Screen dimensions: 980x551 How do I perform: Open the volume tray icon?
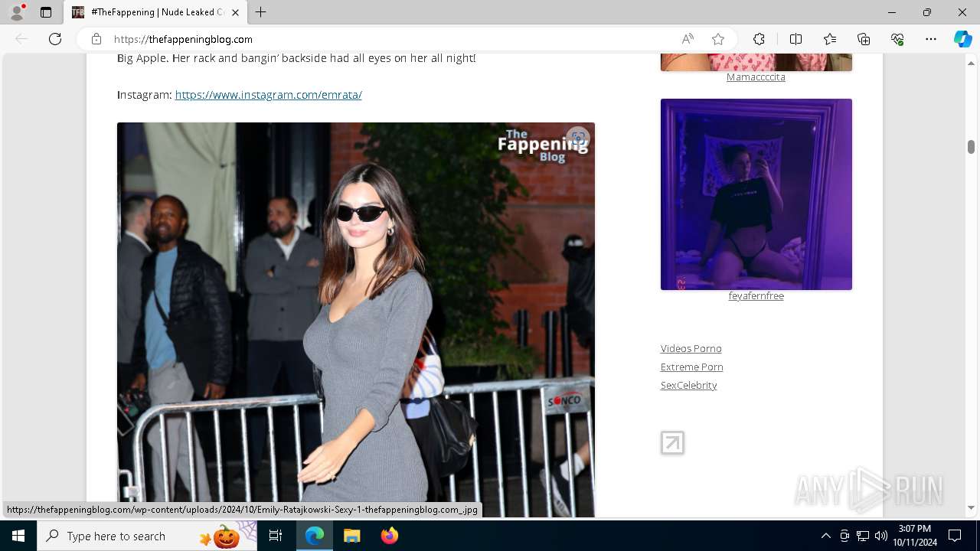pos(881,536)
